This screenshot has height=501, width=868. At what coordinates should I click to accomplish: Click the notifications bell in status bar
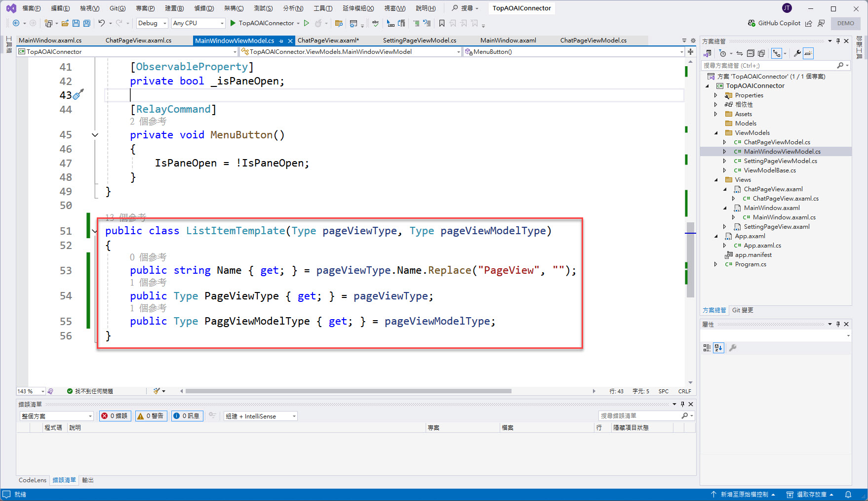tap(848, 495)
